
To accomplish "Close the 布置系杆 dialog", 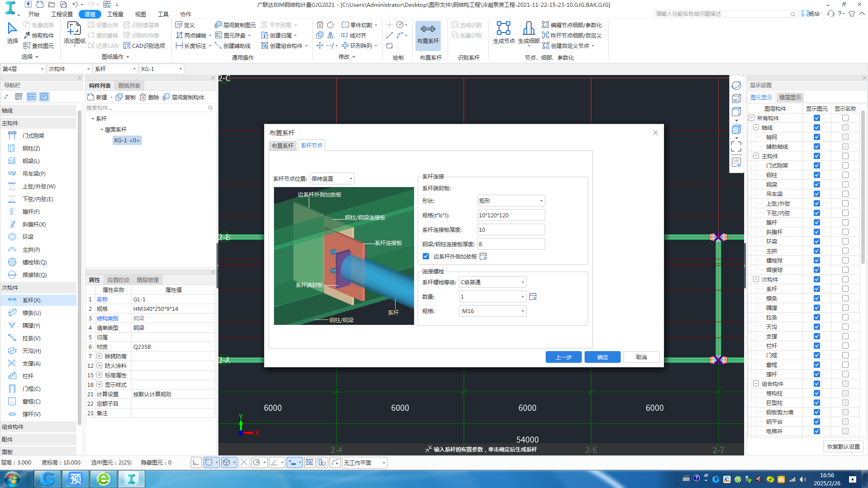I will (x=655, y=133).
